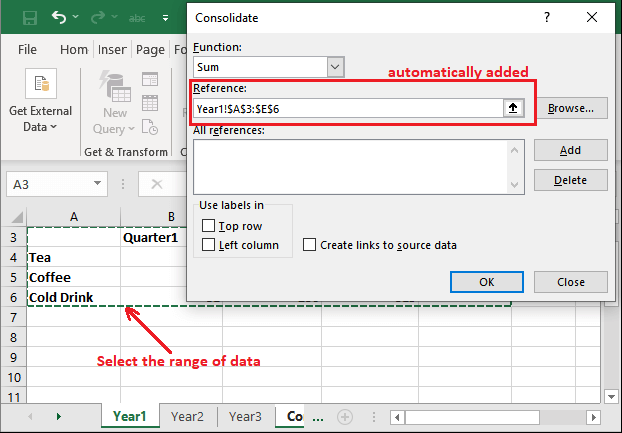Switch to the Year3 sheet tab
This screenshot has height=433, width=622.
(x=245, y=416)
